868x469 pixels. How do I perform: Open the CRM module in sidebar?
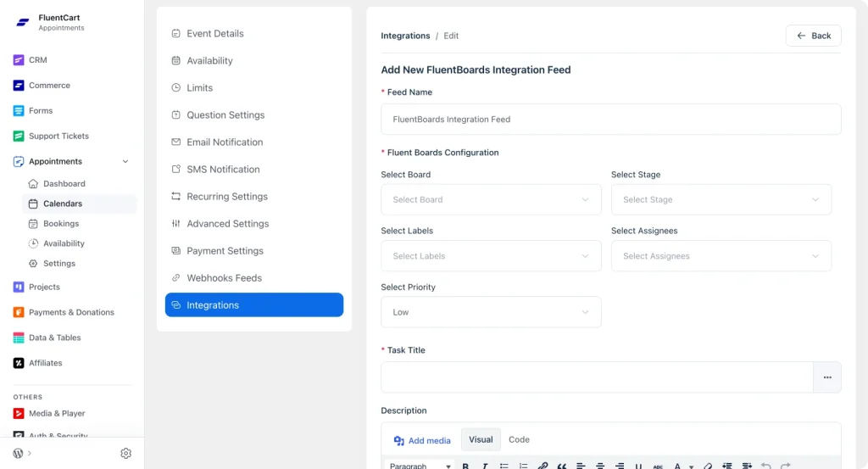[x=30, y=60]
